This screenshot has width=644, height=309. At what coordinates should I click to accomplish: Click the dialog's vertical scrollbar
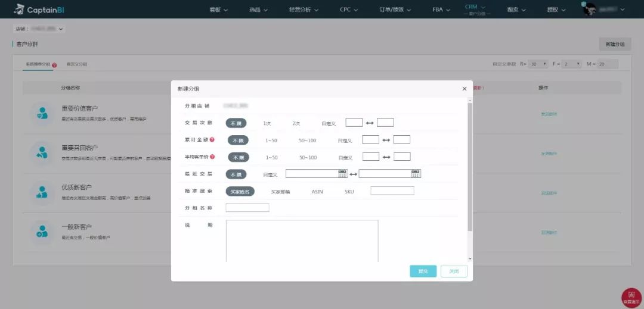470,167
